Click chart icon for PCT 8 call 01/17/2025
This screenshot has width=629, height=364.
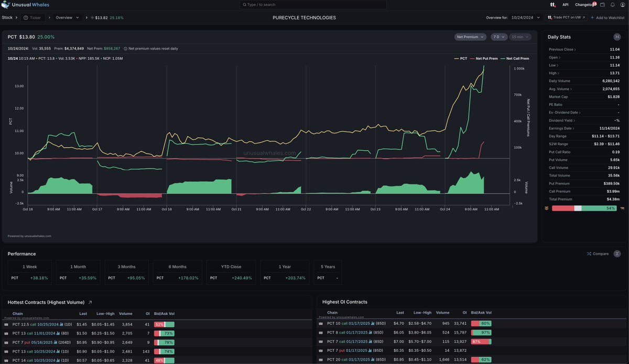371,333
